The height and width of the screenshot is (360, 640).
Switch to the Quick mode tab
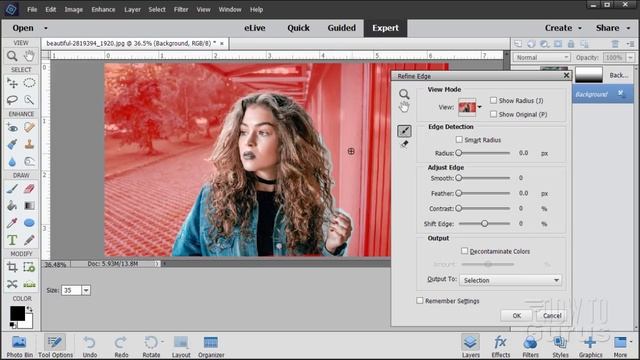[298, 28]
